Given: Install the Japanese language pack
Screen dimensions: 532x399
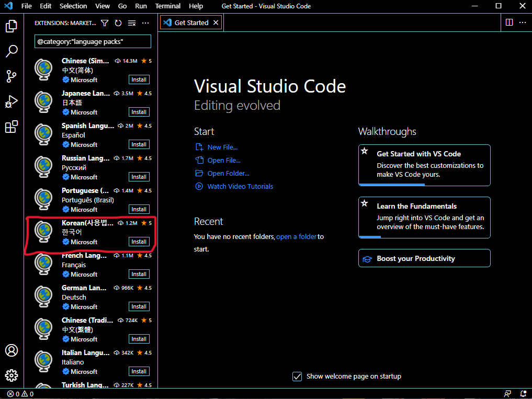Looking at the screenshot, I should pyautogui.click(x=139, y=112).
